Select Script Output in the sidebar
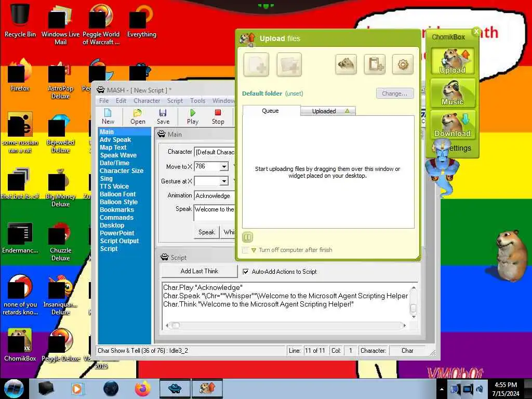 119,241
